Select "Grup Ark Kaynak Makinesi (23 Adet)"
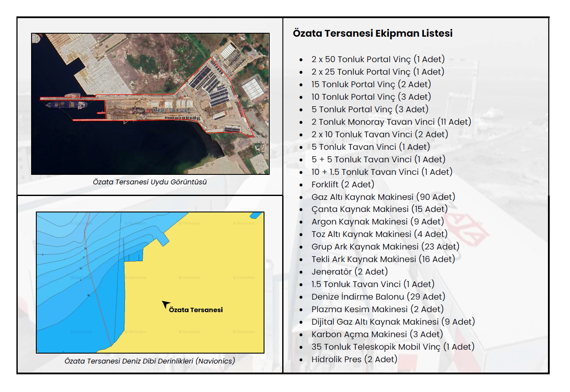 tap(385, 247)
